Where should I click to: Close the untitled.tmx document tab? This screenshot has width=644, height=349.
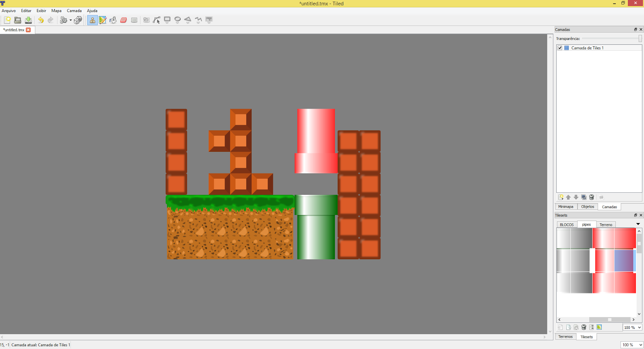tap(28, 30)
